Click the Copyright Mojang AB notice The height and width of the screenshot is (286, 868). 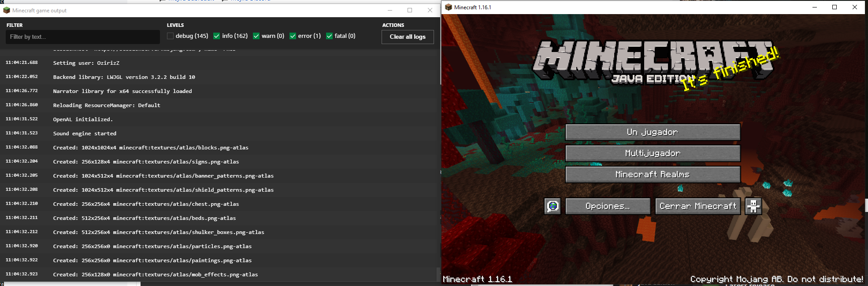(777, 279)
